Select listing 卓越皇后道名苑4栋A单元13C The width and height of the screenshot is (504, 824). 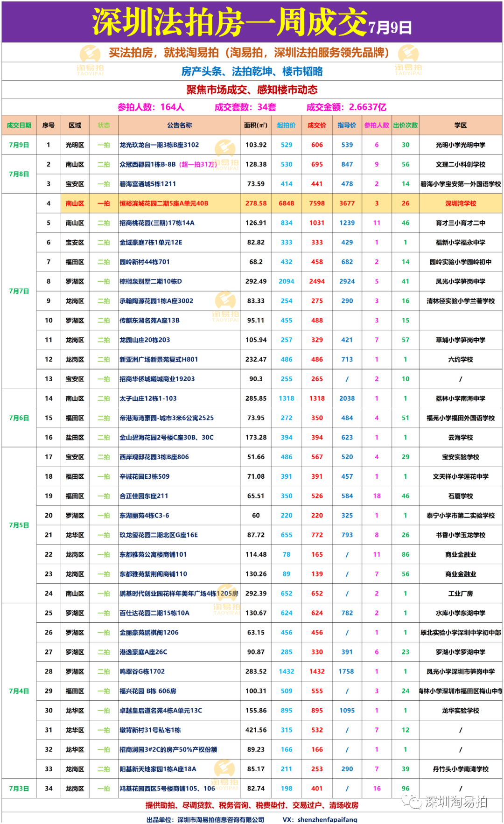[x=161, y=711]
